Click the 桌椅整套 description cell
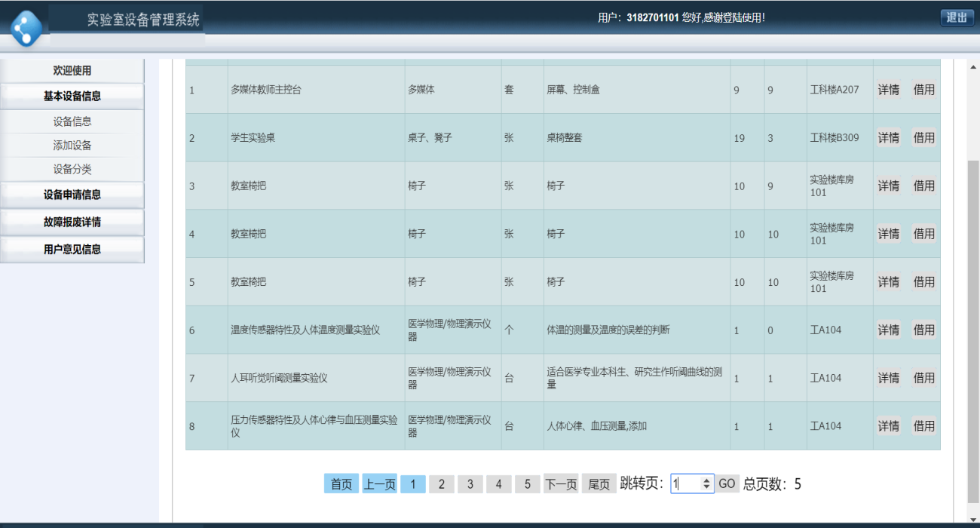Image resolution: width=980 pixels, height=528 pixels. pos(637,138)
